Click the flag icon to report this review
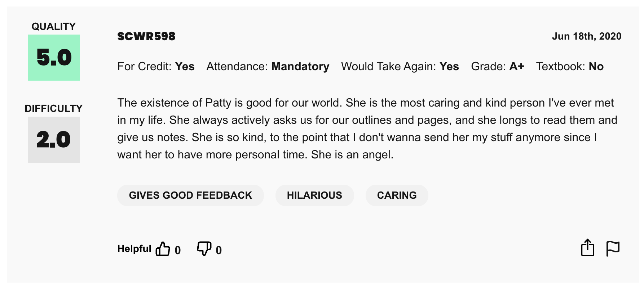Viewport: 644px width, 288px height. (x=613, y=248)
